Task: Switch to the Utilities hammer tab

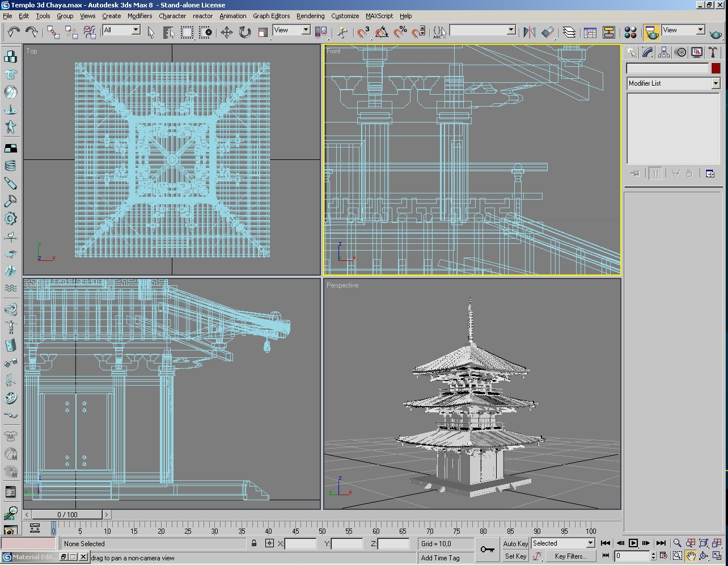Action: coord(713,52)
